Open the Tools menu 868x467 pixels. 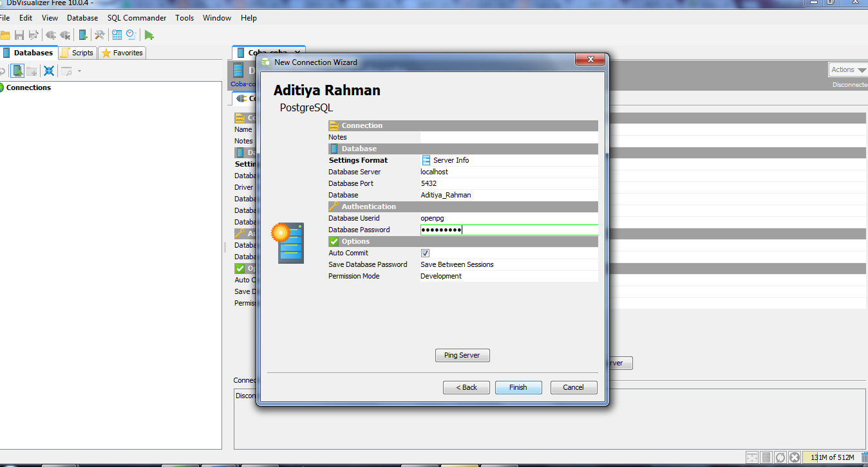[184, 18]
